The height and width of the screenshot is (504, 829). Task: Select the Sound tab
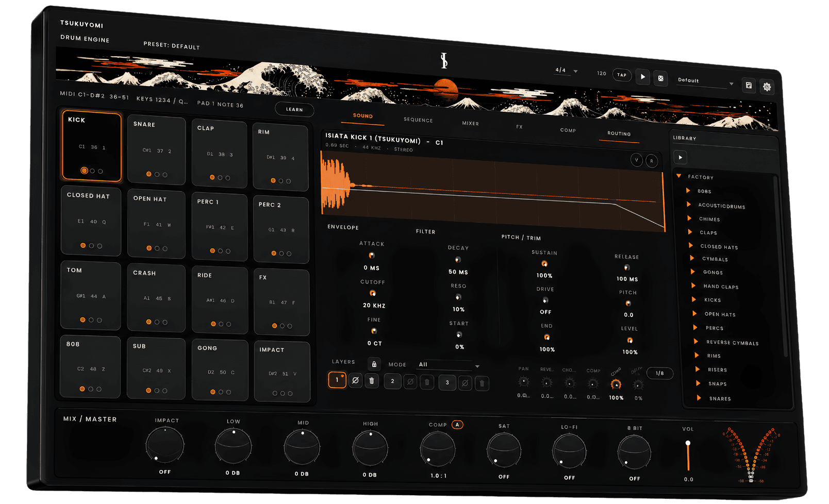(362, 116)
